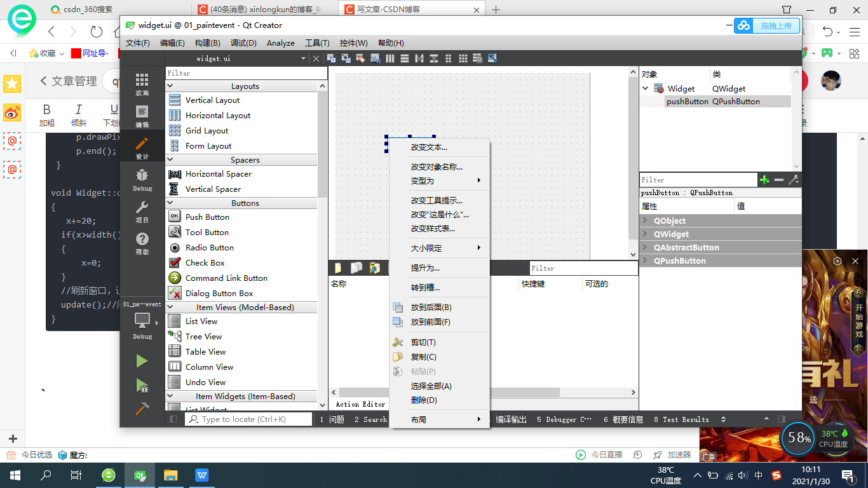Apply Lay Out in a Grid toolbar icon
The image size is (868, 488).
(x=464, y=58)
